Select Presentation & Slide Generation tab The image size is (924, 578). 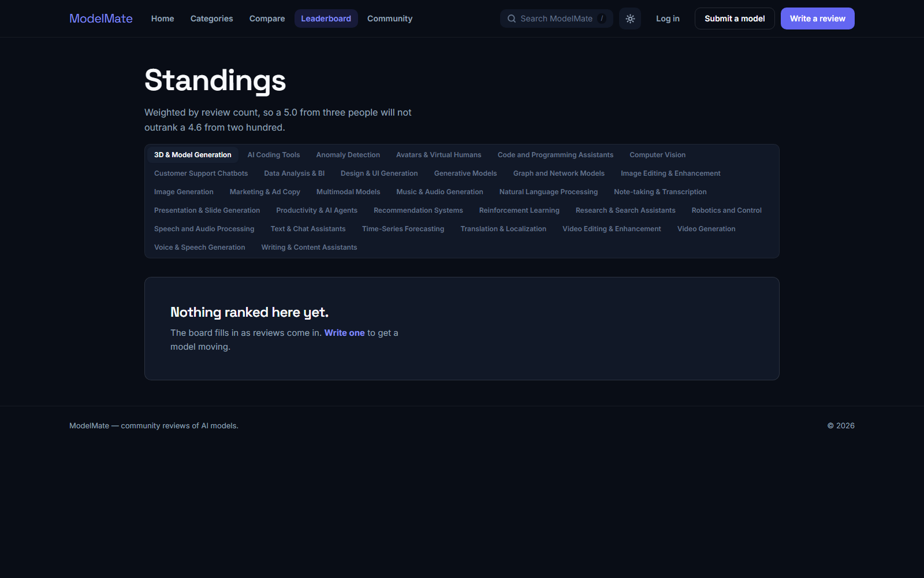point(207,210)
